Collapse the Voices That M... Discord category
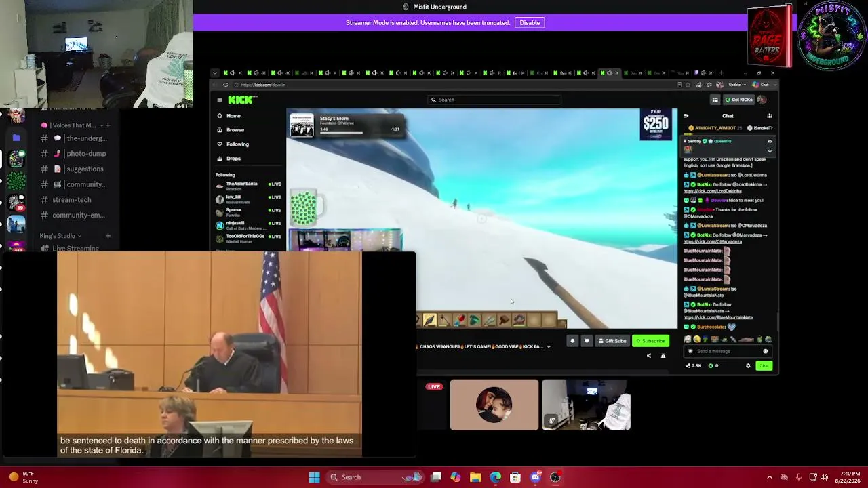Image resolution: width=868 pixels, height=488 pixels. coord(74,125)
